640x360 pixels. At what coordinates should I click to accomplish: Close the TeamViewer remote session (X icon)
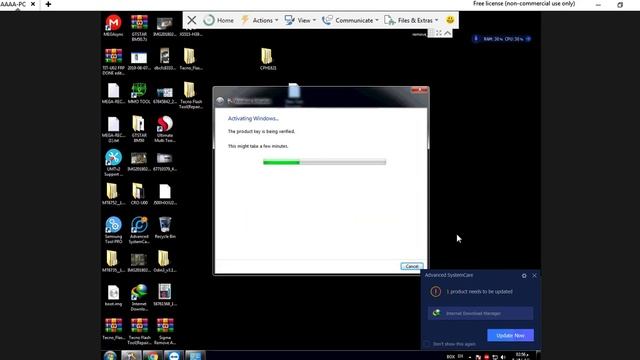(191, 20)
